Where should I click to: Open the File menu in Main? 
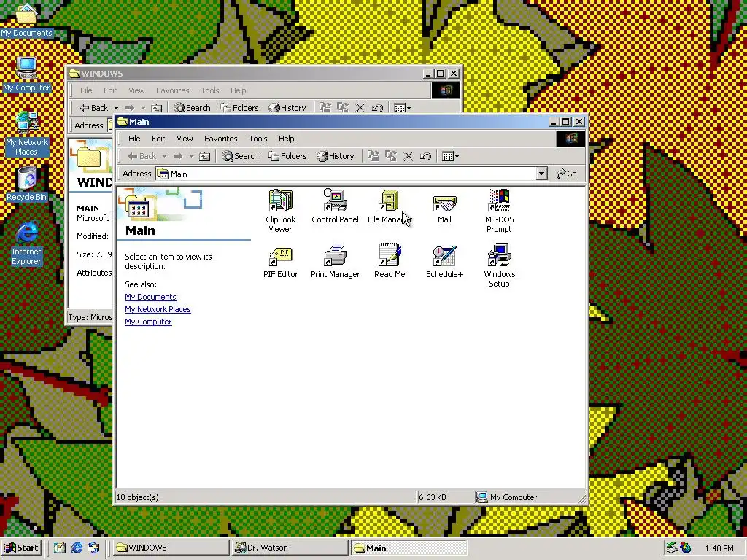[x=134, y=139]
